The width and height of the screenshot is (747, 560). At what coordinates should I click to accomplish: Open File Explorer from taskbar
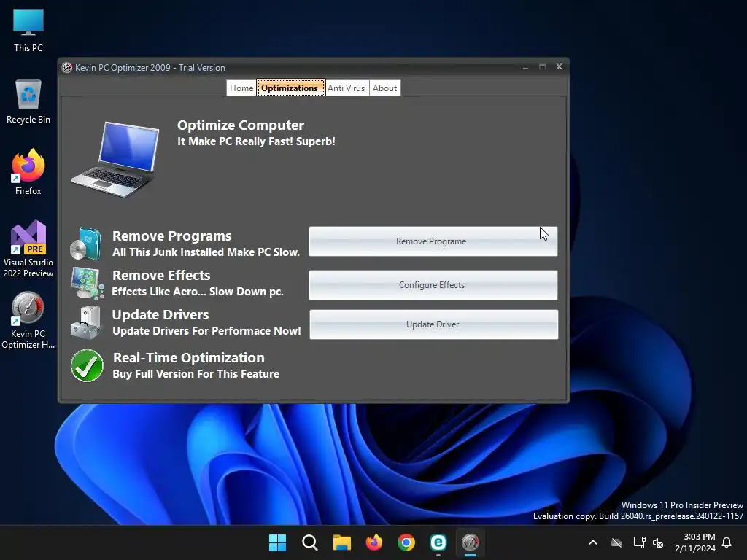point(341,542)
